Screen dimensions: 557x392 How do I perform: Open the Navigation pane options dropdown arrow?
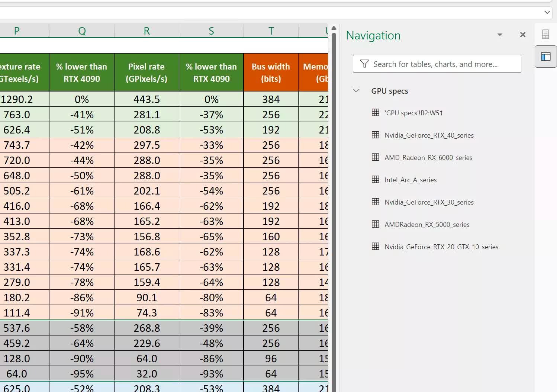point(500,35)
